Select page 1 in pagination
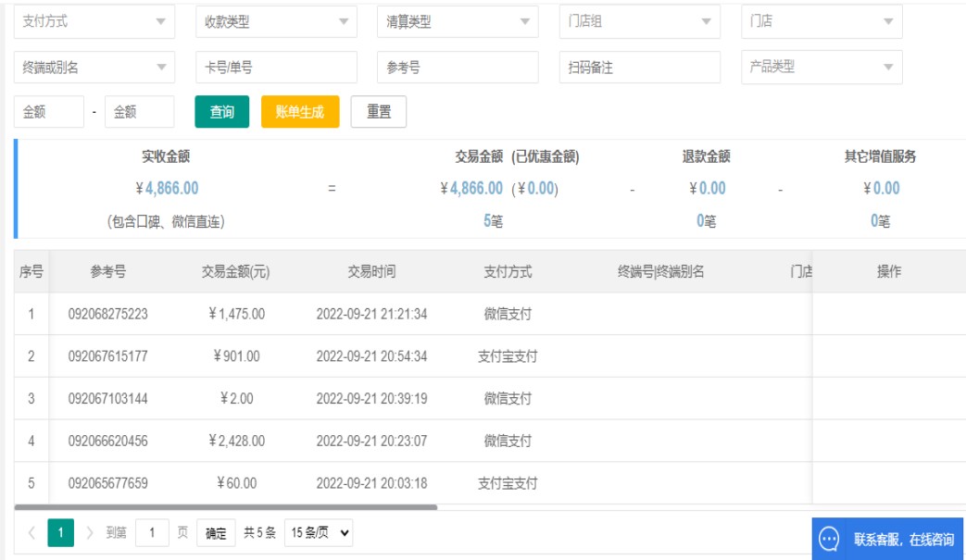The width and height of the screenshot is (966, 560). click(60, 532)
